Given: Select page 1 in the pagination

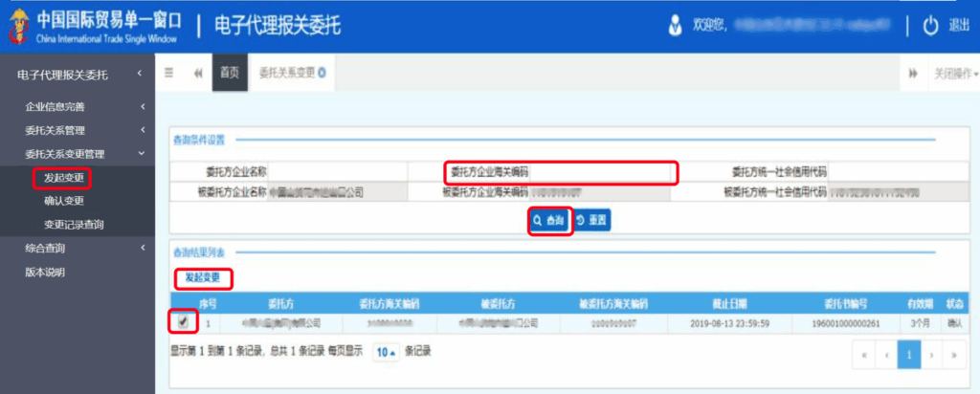Looking at the screenshot, I should tap(909, 355).
